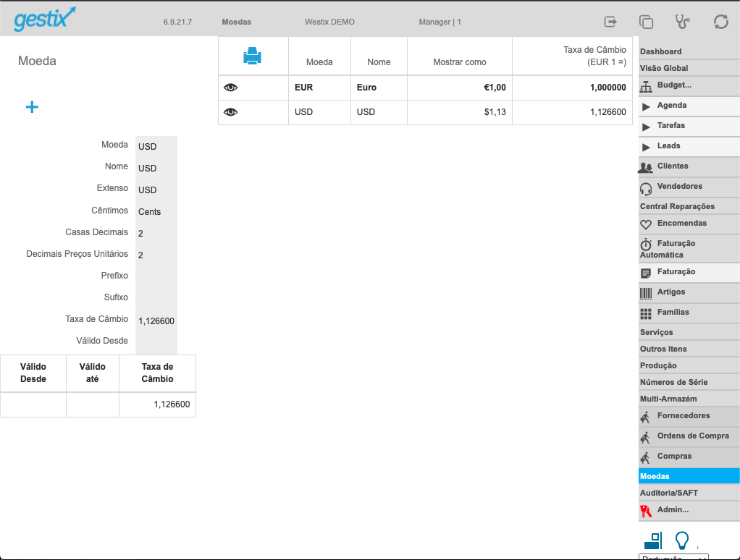Print the currency list with the printer icon
Screen dimensions: 740x560
[x=253, y=56]
